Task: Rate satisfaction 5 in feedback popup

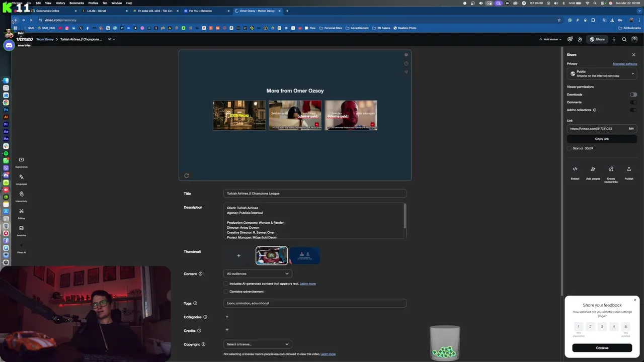Action: pos(625,327)
